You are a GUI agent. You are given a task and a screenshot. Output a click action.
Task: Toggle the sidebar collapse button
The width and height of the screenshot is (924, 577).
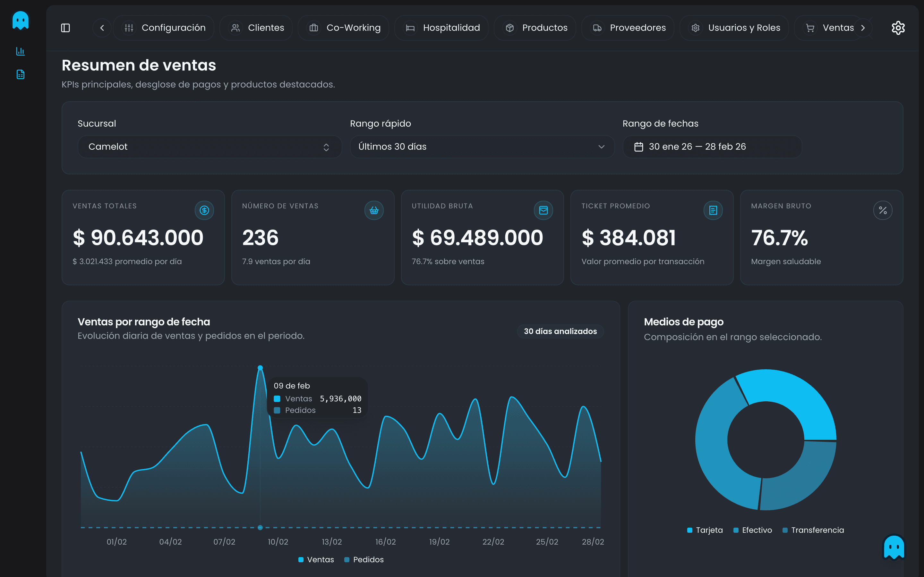coord(65,28)
